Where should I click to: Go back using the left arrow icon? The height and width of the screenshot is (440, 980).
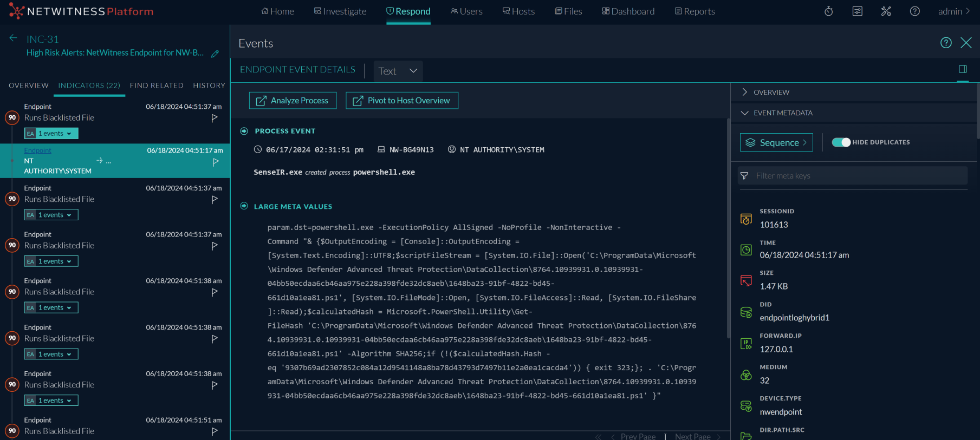(13, 38)
